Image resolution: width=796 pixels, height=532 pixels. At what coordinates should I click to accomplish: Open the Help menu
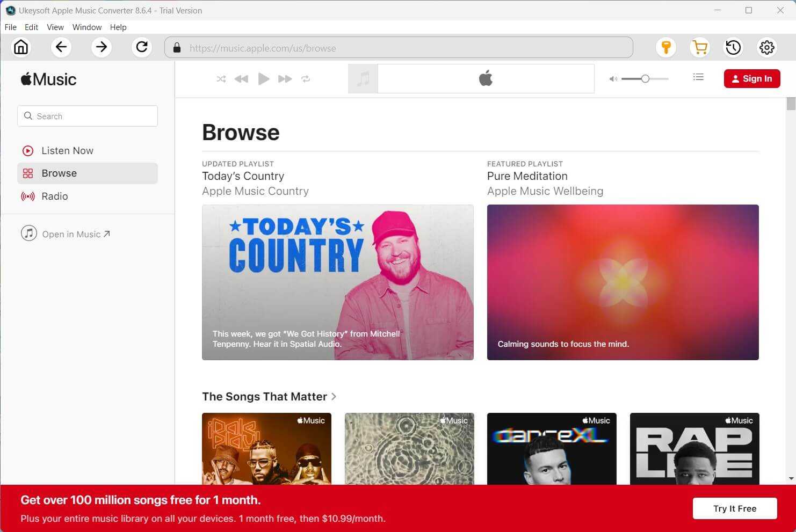[x=118, y=27]
